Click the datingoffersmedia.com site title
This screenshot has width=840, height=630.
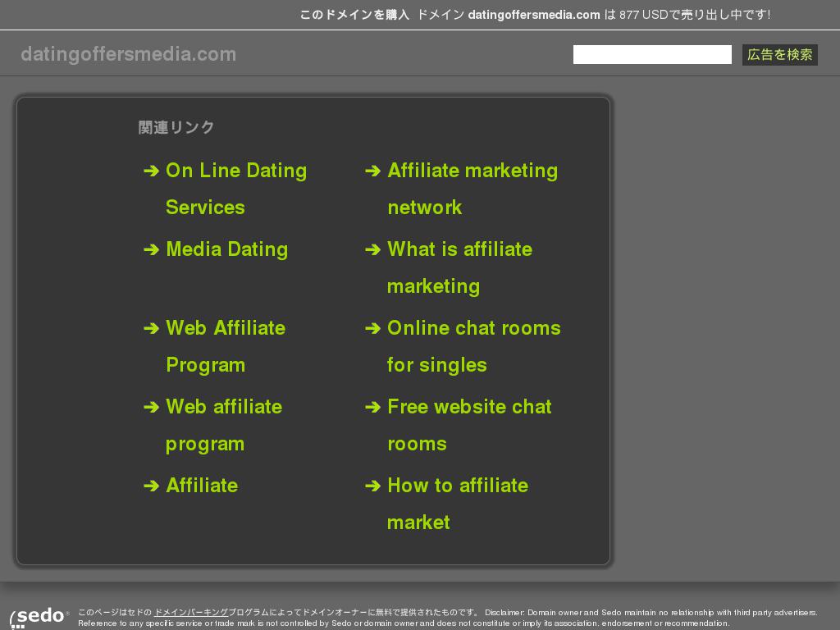(x=129, y=54)
